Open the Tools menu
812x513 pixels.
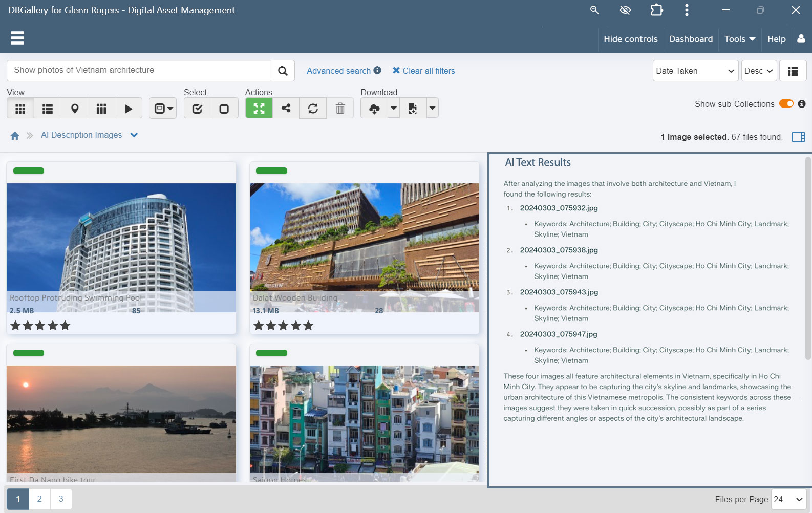tap(740, 39)
